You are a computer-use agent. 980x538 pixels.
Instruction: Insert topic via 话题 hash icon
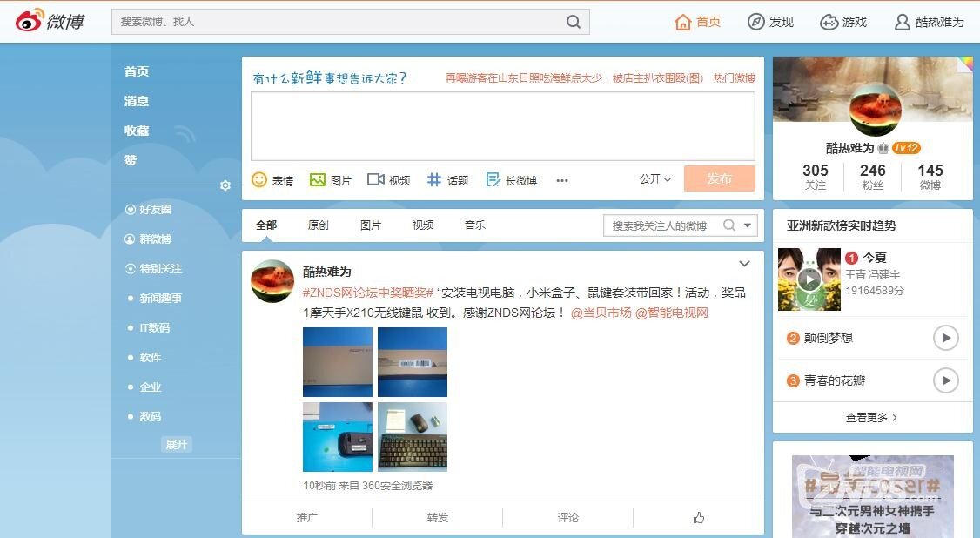tap(433, 180)
